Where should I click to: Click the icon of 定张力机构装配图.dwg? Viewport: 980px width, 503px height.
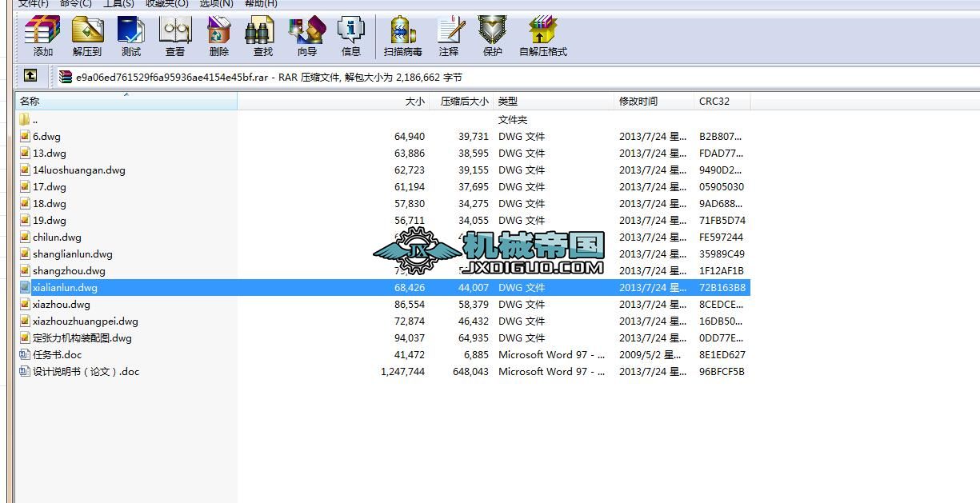pyautogui.click(x=25, y=337)
